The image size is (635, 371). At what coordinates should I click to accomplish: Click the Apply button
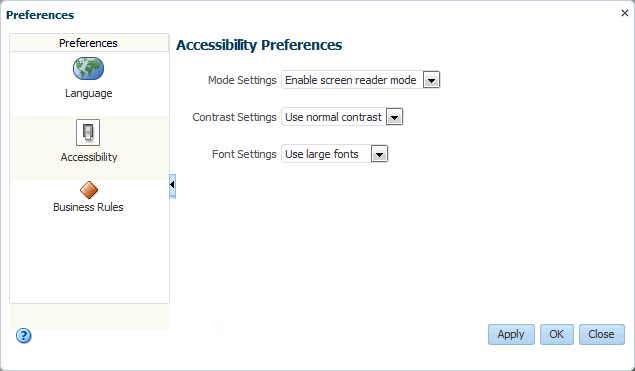[511, 334]
